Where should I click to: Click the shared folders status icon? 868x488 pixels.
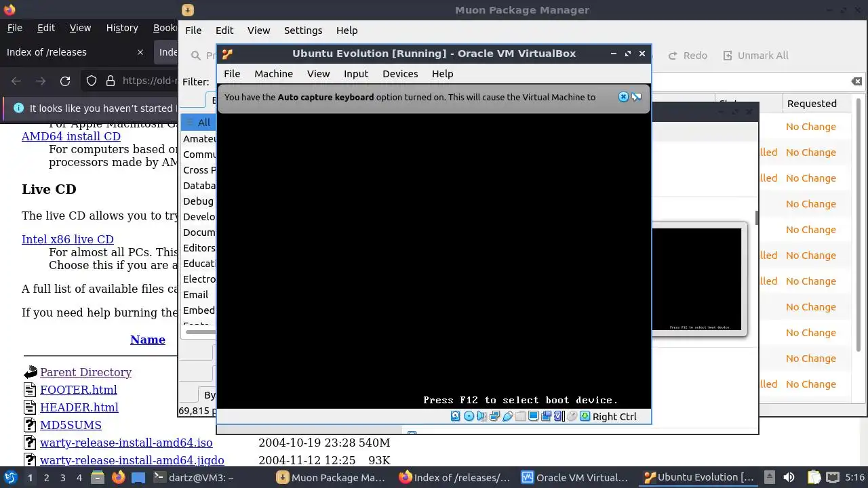[x=520, y=416]
